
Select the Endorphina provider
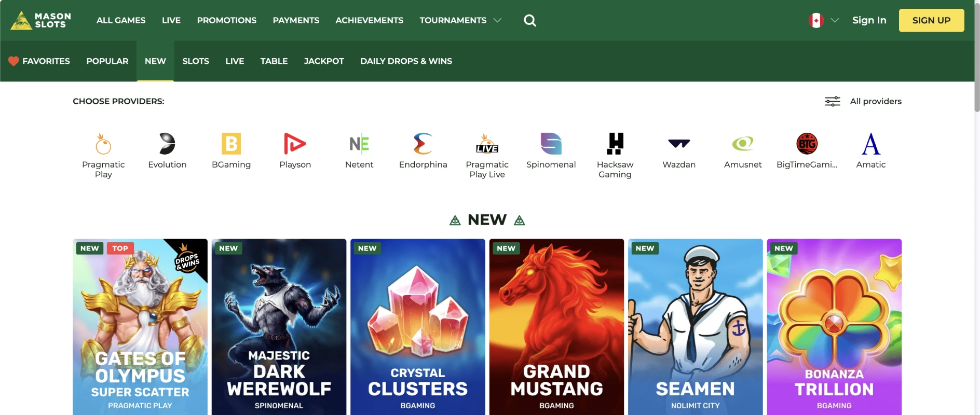(x=423, y=151)
